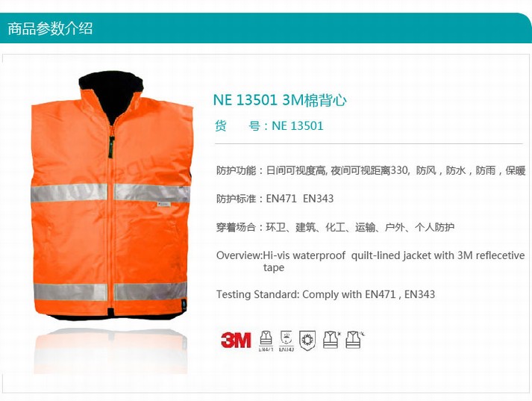This screenshot has height=401, width=532.
Task: Click the EN471 hi-vis vest icon
Action: [x=266, y=341]
